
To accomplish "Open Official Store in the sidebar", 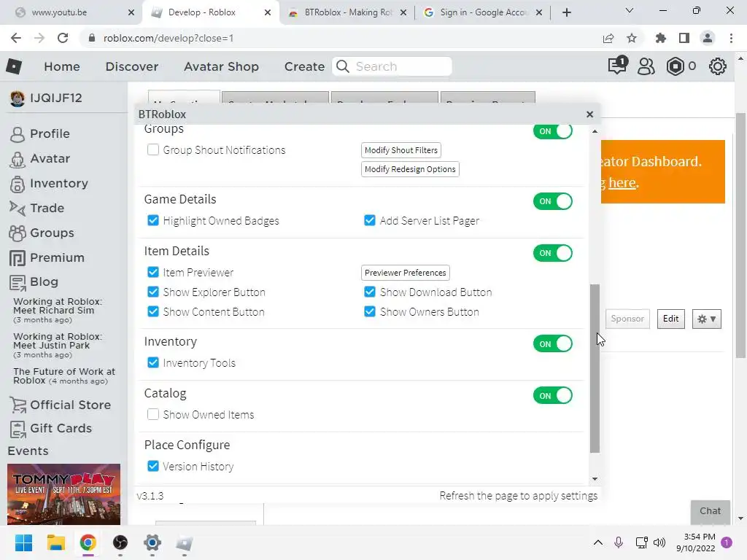I will 70,405.
